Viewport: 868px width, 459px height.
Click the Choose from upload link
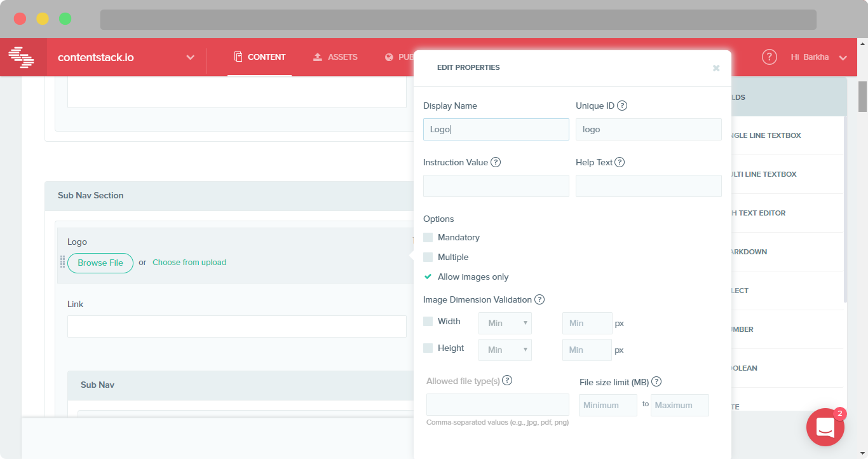pos(189,262)
